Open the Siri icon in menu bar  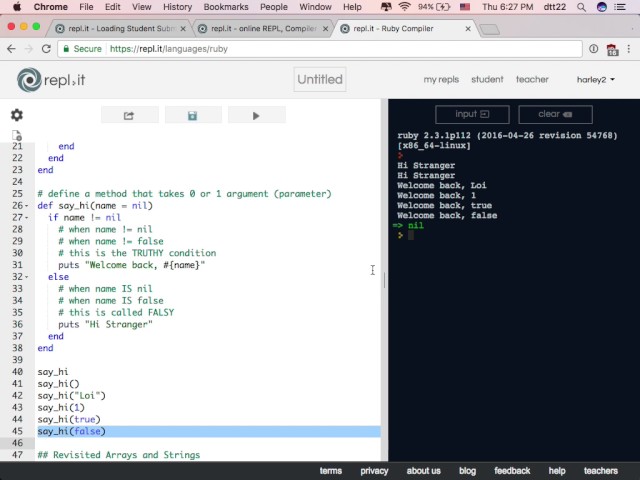pos(601,7)
